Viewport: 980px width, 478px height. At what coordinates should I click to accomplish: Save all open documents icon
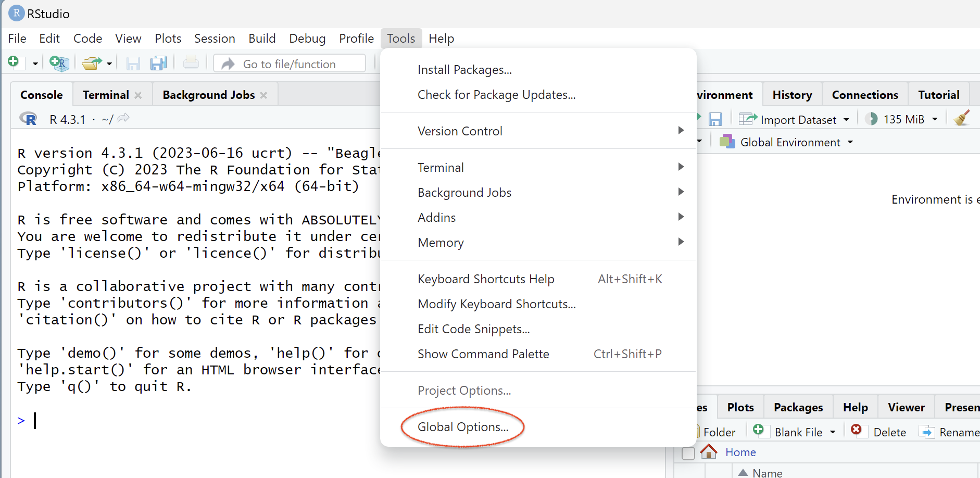[x=158, y=64]
